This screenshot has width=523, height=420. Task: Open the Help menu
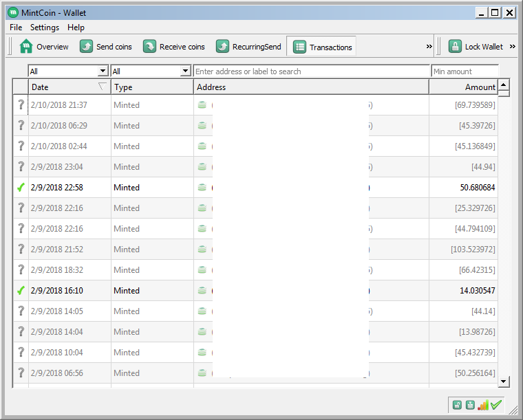(76, 27)
